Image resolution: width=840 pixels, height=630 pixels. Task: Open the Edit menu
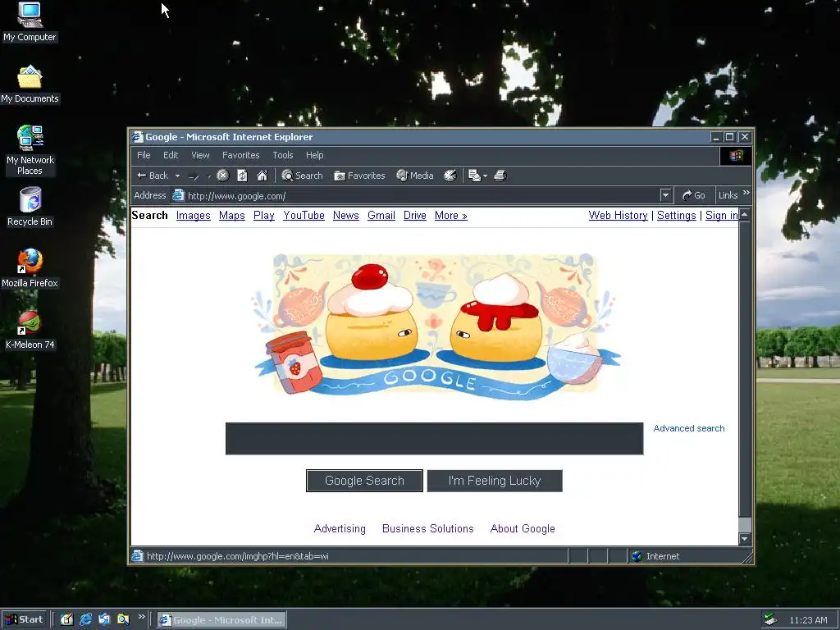pos(171,155)
